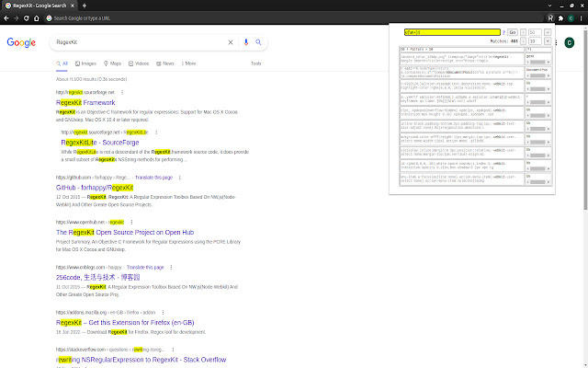Viewport: 588px width, 368px height.
Task: Focus the Google search input field
Action: coord(139,42)
